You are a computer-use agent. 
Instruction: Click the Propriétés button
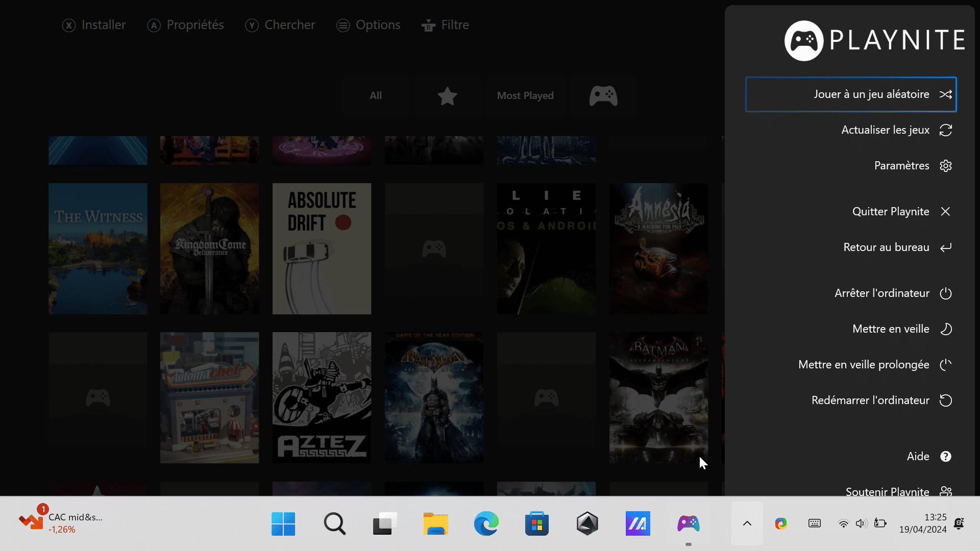point(185,25)
